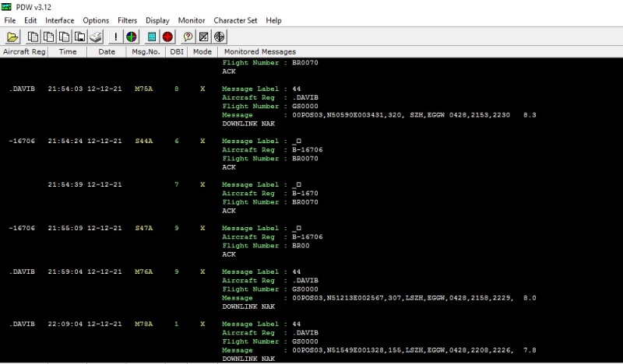623x364 pixels.
Task: Click the 22:09:04 message M78A row
Action: click(x=144, y=324)
